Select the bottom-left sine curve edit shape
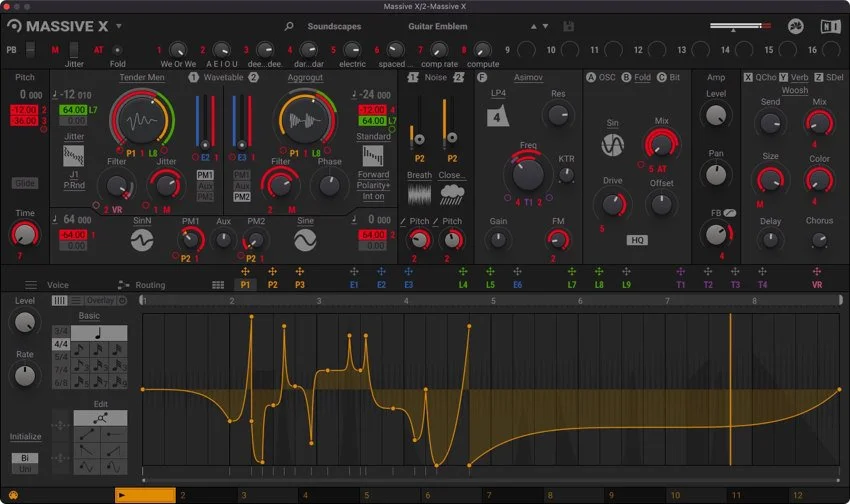Image resolution: width=850 pixels, height=504 pixels. pyautogui.click(x=87, y=467)
